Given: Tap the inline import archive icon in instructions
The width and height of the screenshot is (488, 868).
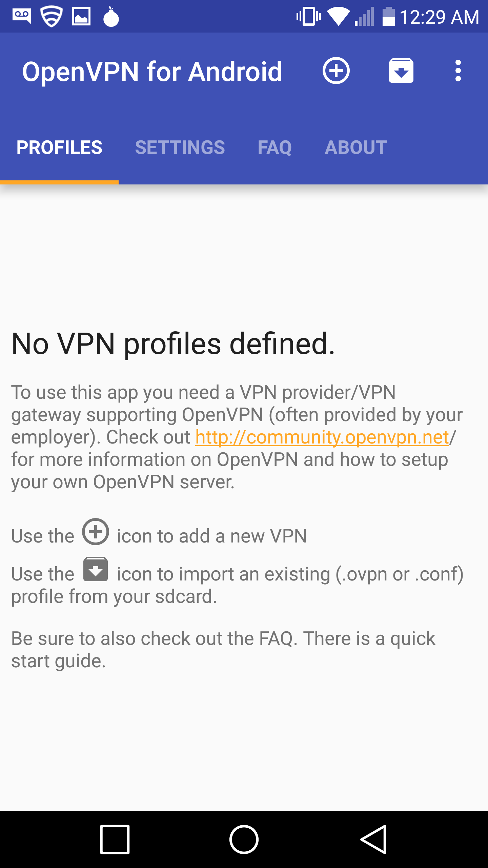Looking at the screenshot, I should [x=96, y=569].
